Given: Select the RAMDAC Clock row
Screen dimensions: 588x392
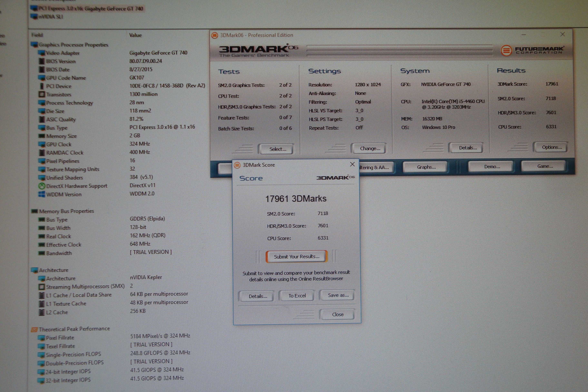Looking at the screenshot, I should tap(94, 152).
